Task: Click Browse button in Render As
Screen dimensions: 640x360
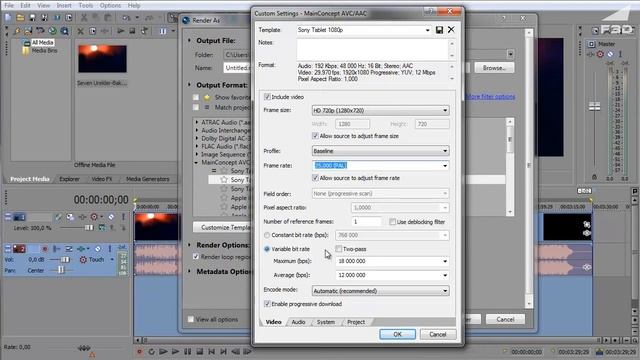Action: tap(494, 68)
